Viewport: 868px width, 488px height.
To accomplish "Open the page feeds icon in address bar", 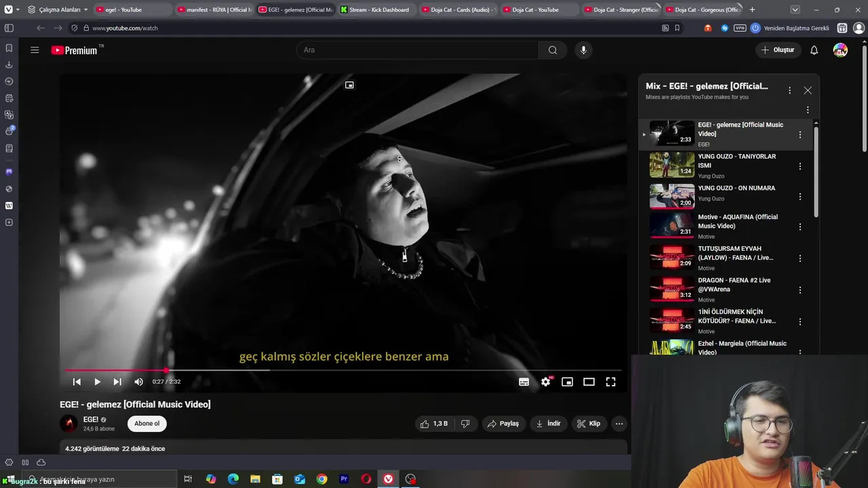I will 665,28.
